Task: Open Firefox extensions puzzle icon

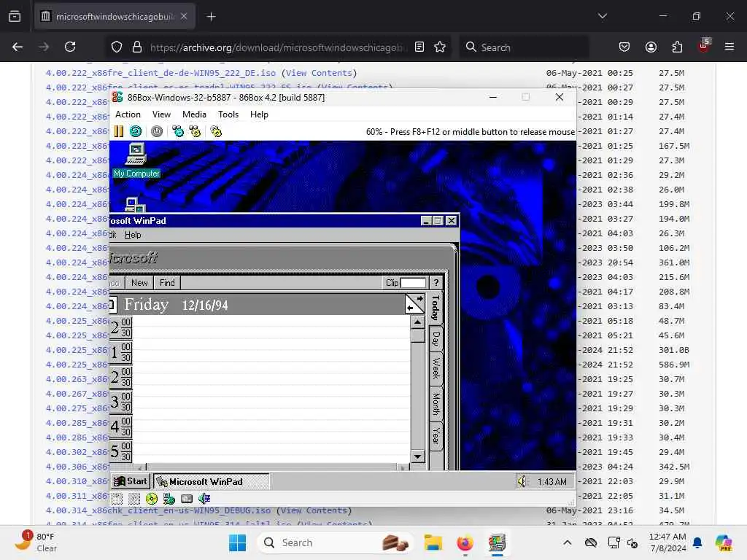Action: tap(677, 47)
